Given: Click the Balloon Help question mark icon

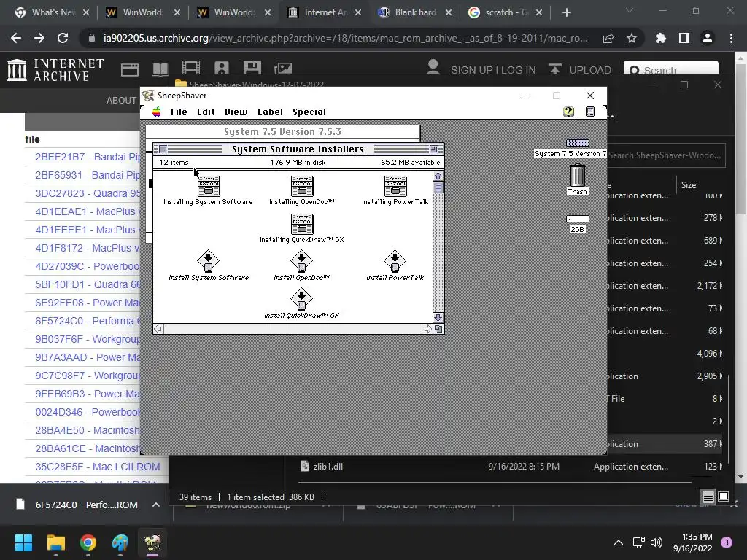Looking at the screenshot, I should (568, 112).
